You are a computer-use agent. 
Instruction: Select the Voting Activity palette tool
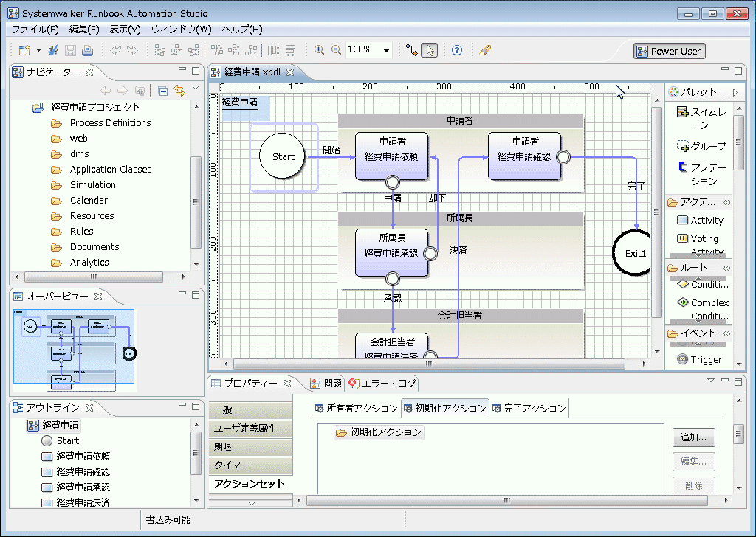pos(700,245)
